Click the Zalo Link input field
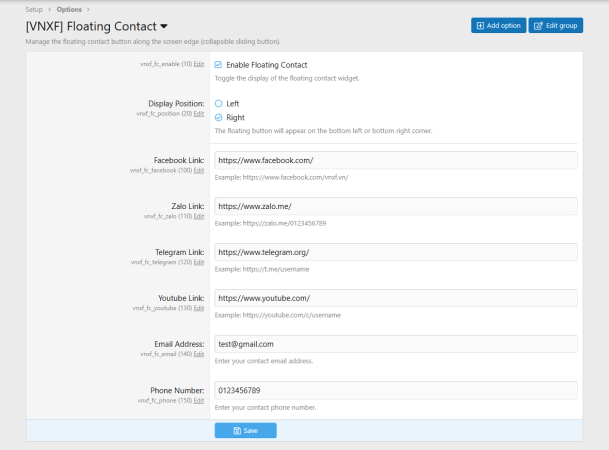This screenshot has width=609, height=450. pos(396,206)
